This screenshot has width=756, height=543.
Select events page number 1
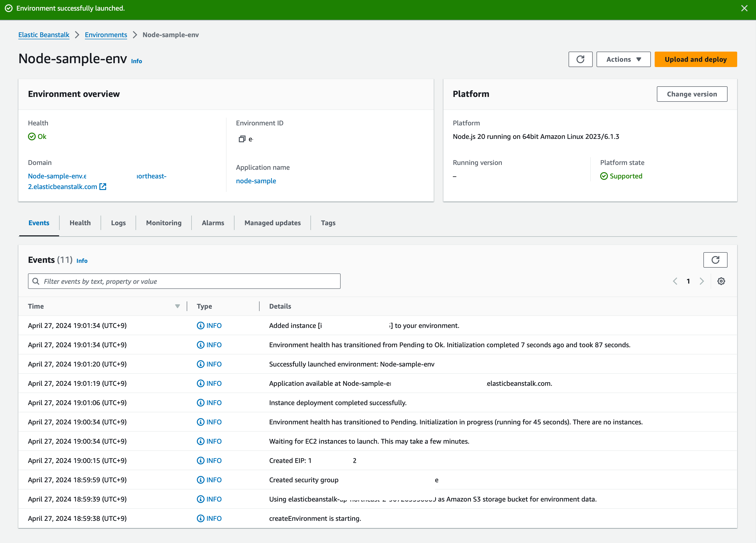pos(688,281)
